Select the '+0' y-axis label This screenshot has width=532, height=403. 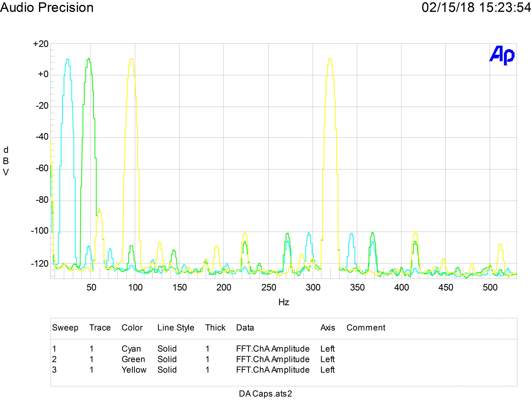[x=43, y=74]
